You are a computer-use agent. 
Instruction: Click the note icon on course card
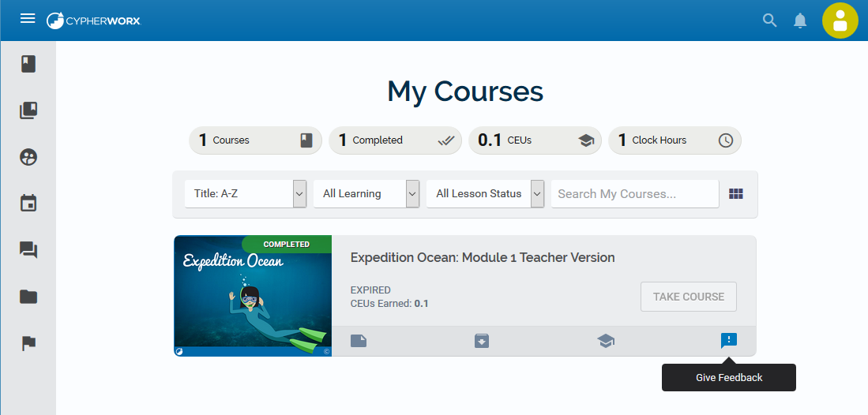(x=359, y=340)
